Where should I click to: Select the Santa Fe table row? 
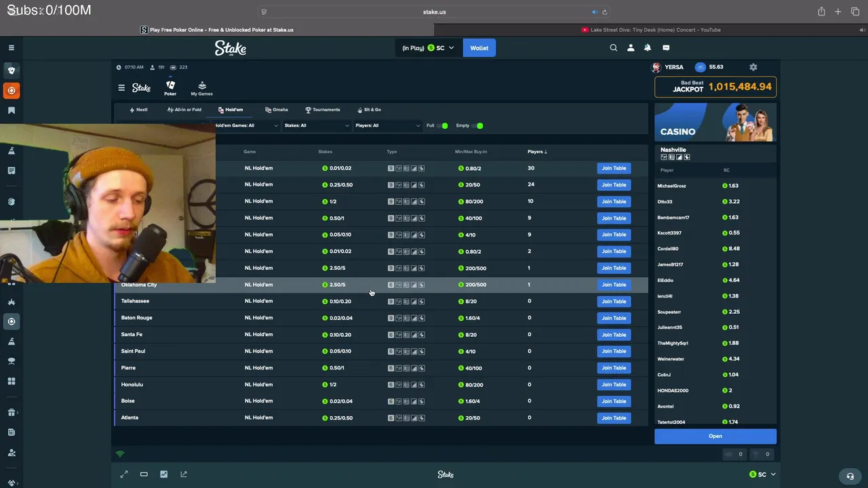[381, 335]
